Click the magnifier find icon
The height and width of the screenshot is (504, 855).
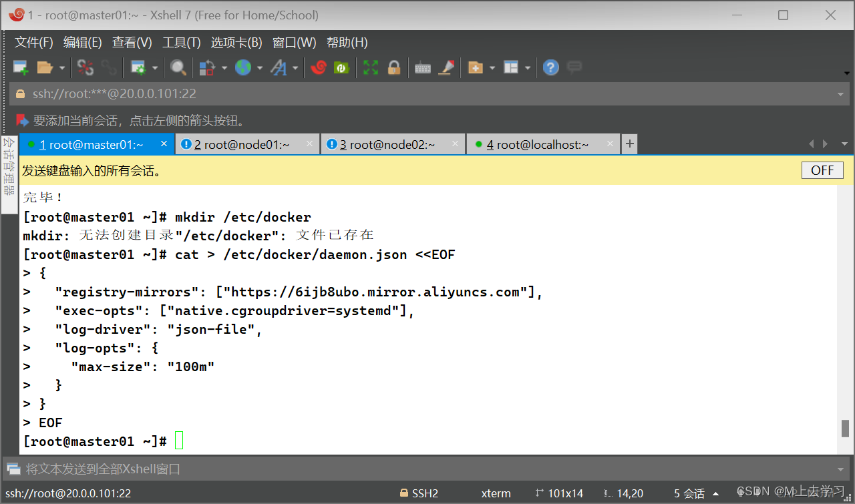[x=178, y=67]
